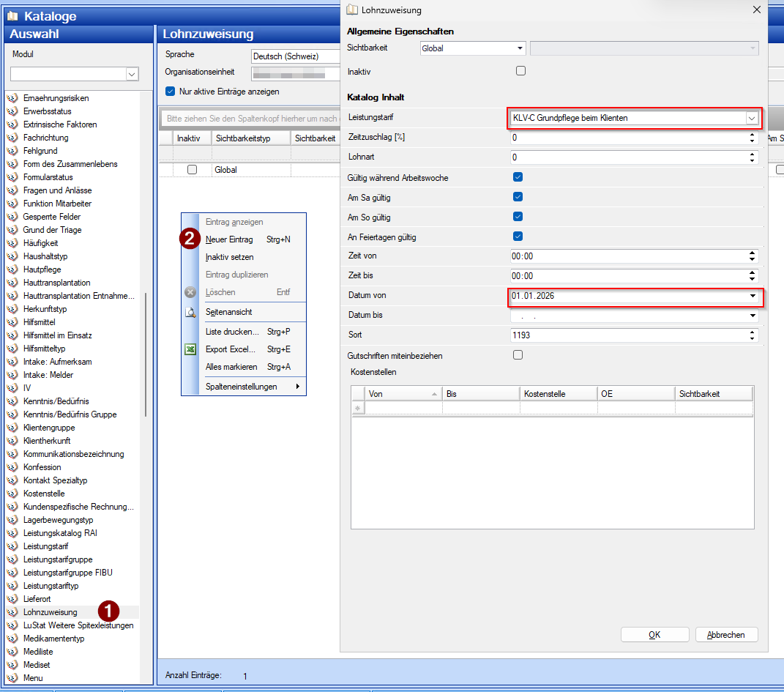The width and height of the screenshot is (784, 692).
Task: Select Inaktiv setzen in context menu
Action: (230, 257)
